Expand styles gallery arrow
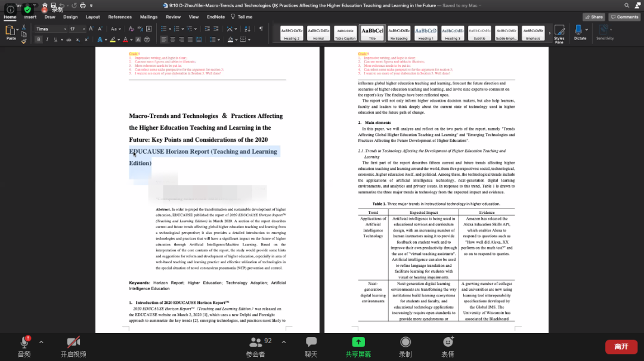The image size is (644, 361). point(550,33)
